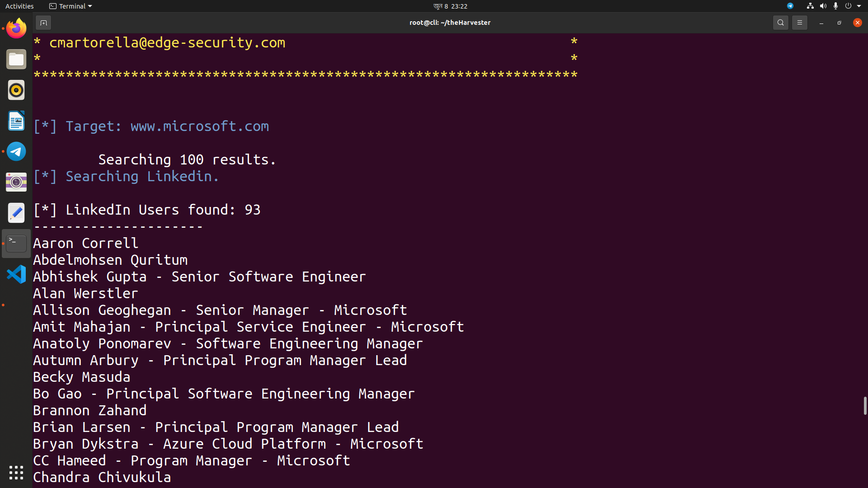868x488 pixels.
Task: Open the terminal hamburger menu
Action: (x=799, y=22)
